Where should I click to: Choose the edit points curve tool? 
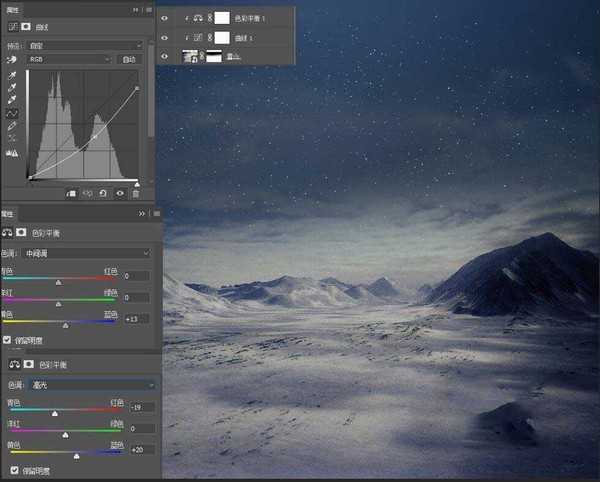point(12,114)
